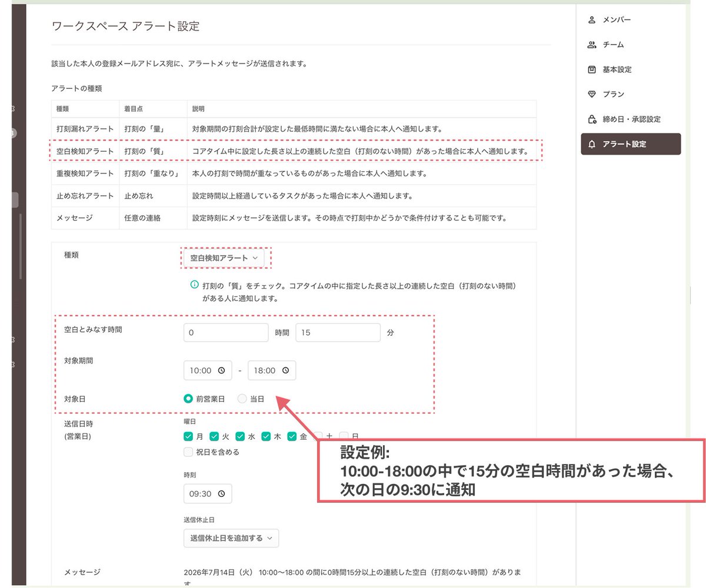Enable the 祝日を含める checkbox
Image resolution: width=706 pixels, height=588 pixels.
188,452
